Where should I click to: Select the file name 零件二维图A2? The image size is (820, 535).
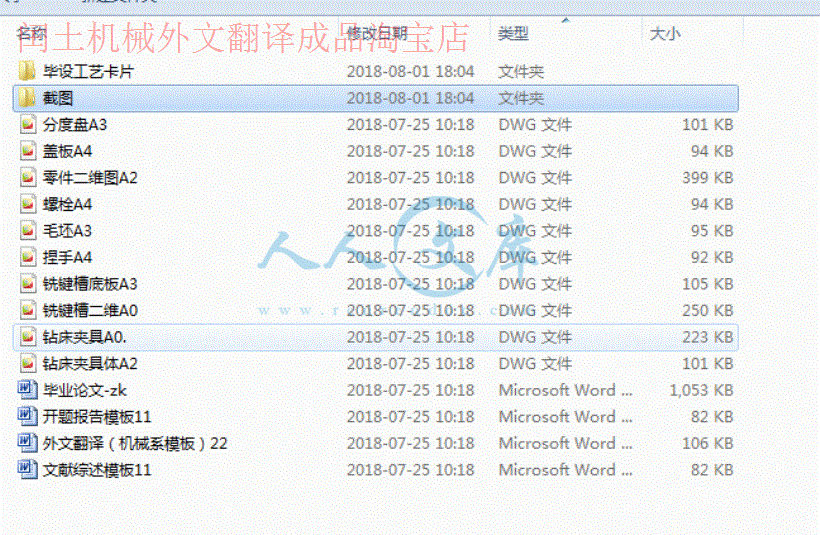90,178
